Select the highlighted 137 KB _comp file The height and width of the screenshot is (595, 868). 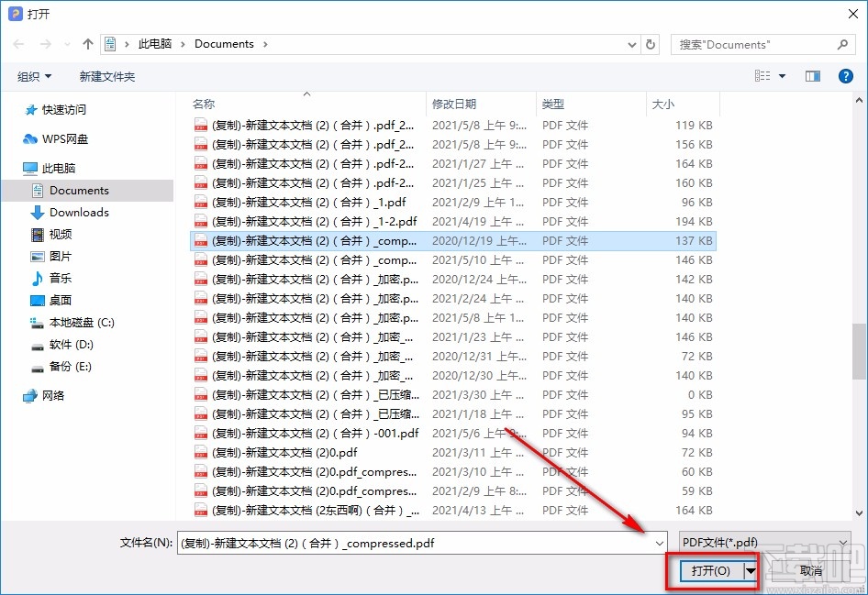click(453, 241)
